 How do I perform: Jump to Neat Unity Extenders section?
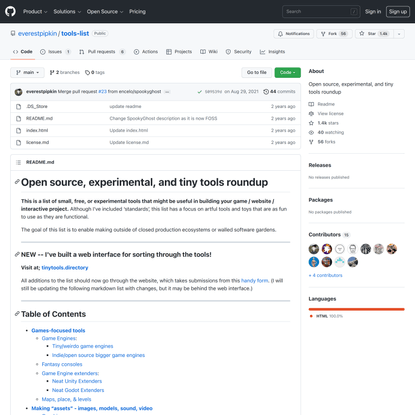[x=77, y=381]
